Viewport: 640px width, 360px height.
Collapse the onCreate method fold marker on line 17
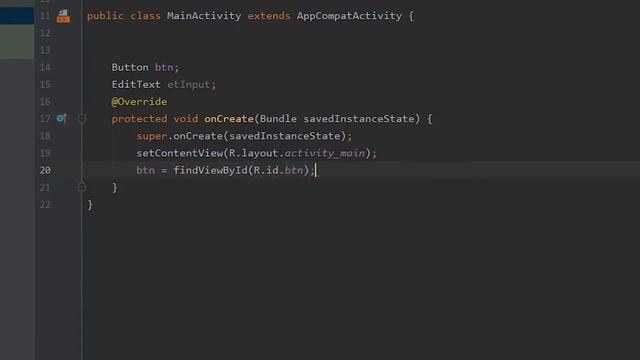(82, 119)
